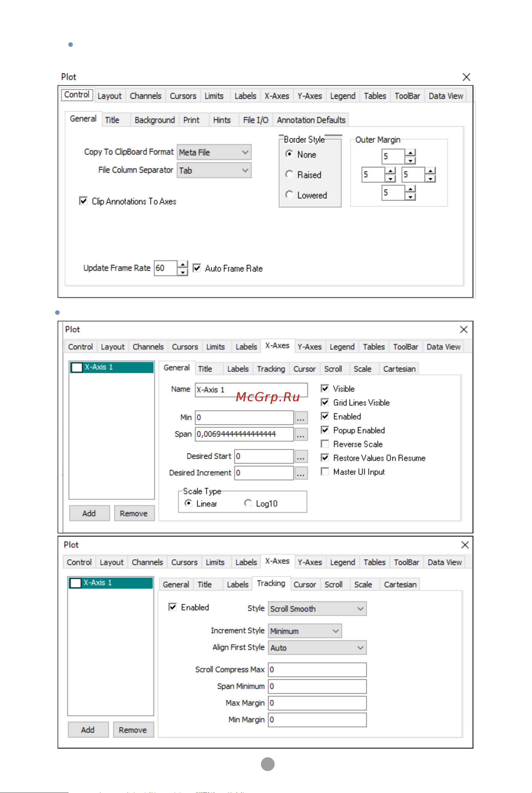
Task: Open Legend tab in top Plot window
Action: point(343,96)
